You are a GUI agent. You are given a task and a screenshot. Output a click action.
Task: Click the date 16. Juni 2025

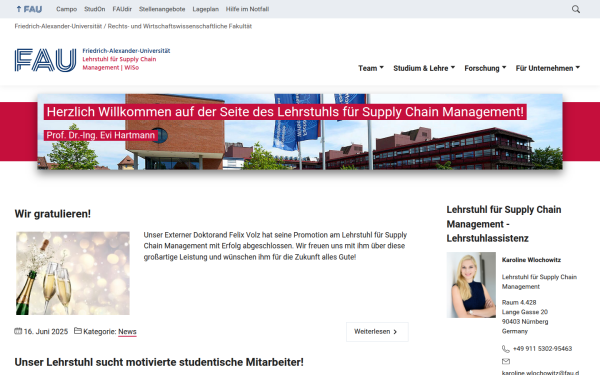[x=46, y=332]
